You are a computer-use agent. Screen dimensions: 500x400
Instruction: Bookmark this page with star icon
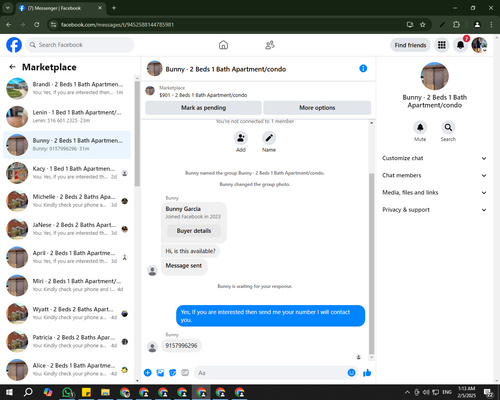[423, 25]
